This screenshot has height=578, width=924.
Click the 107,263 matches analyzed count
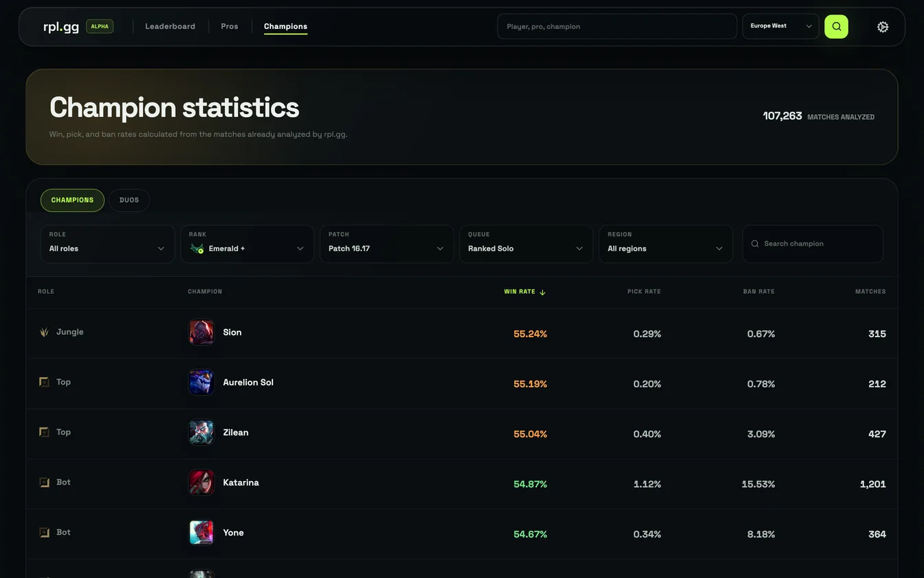(782, 116)
